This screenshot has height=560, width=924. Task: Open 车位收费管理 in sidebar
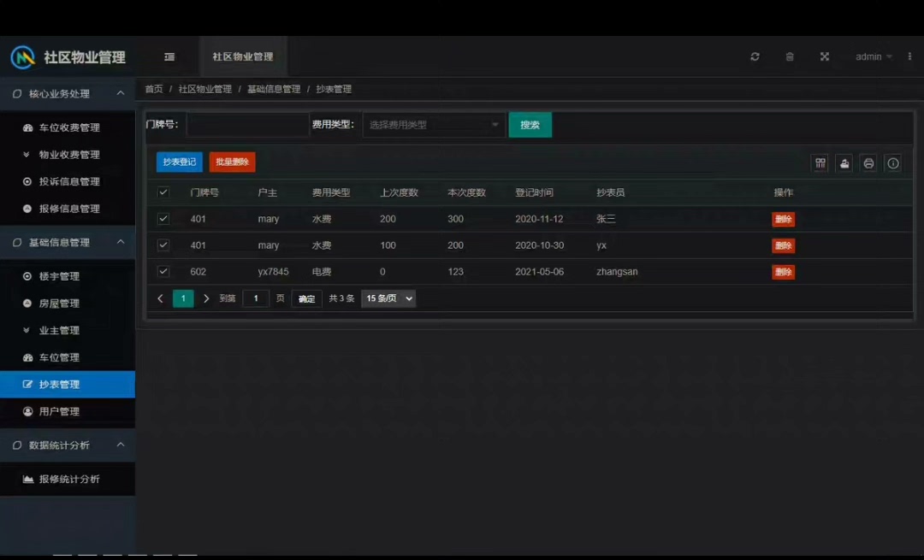tap(68, 127)
